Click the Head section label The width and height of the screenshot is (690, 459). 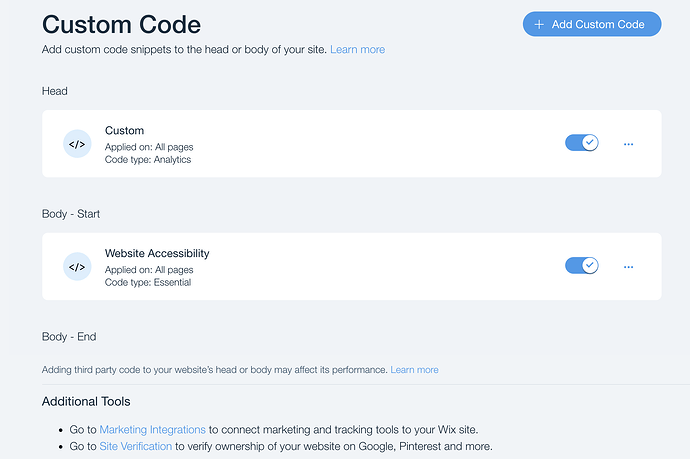(55, 91)
